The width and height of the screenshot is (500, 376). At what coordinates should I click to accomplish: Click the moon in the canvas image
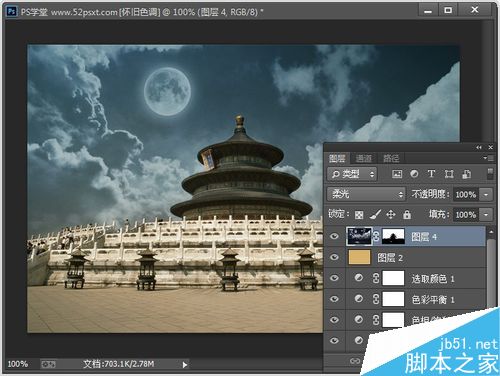click(x=167, y=92)
